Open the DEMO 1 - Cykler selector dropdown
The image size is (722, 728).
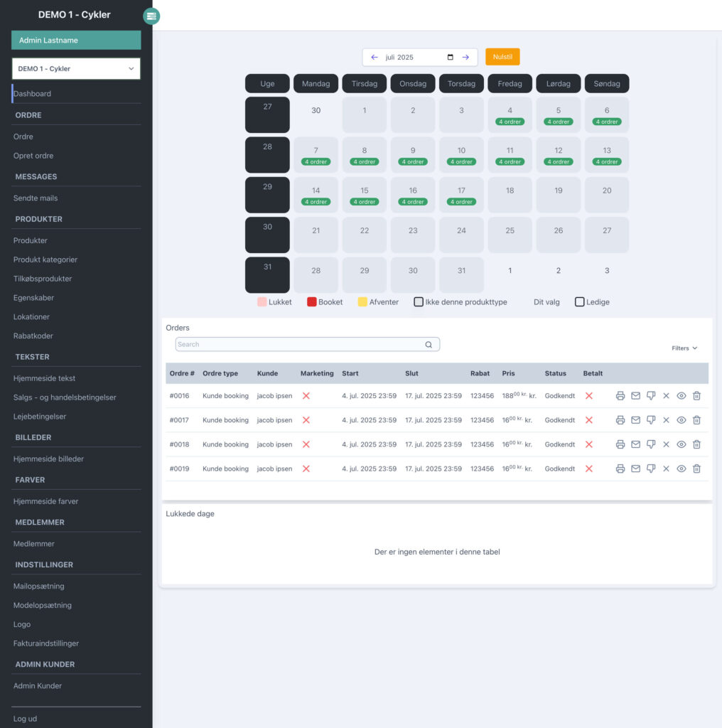(75, 68)
